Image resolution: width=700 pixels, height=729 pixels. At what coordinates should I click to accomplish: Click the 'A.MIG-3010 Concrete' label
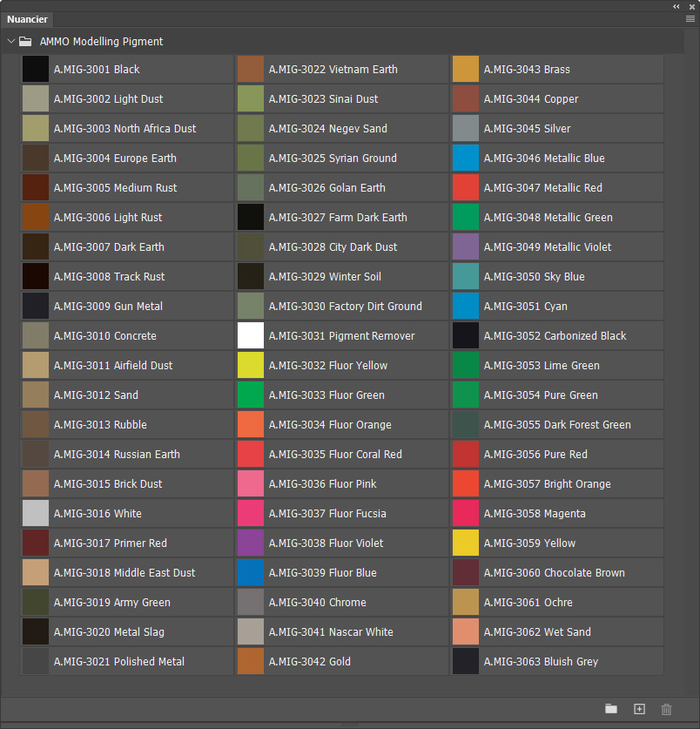click(104, 335)
